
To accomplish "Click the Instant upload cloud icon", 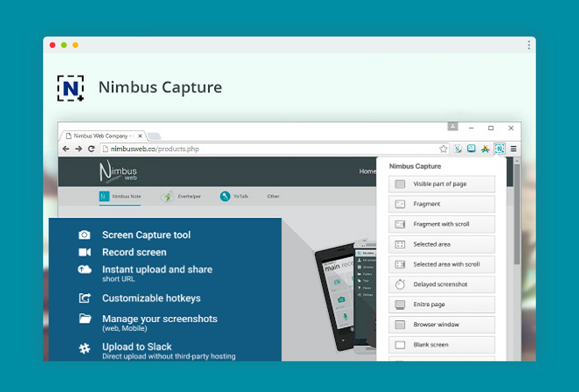I will coord(84,270).
